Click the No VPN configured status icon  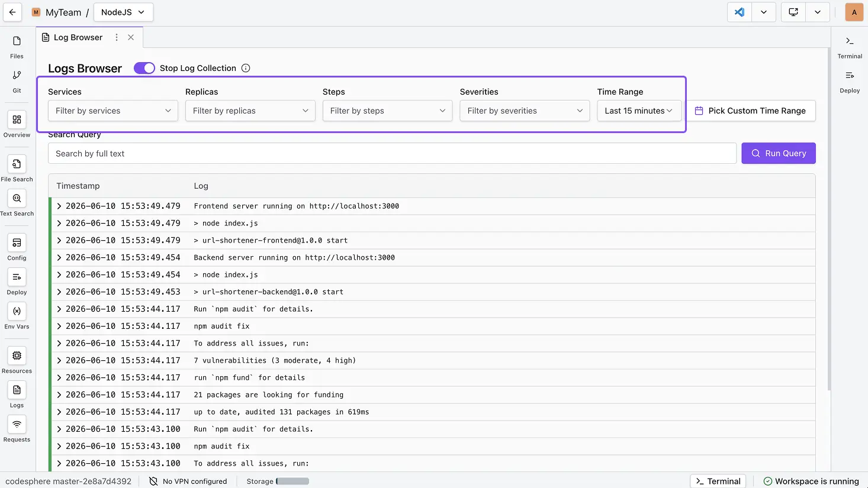click(x=153, y=481)
